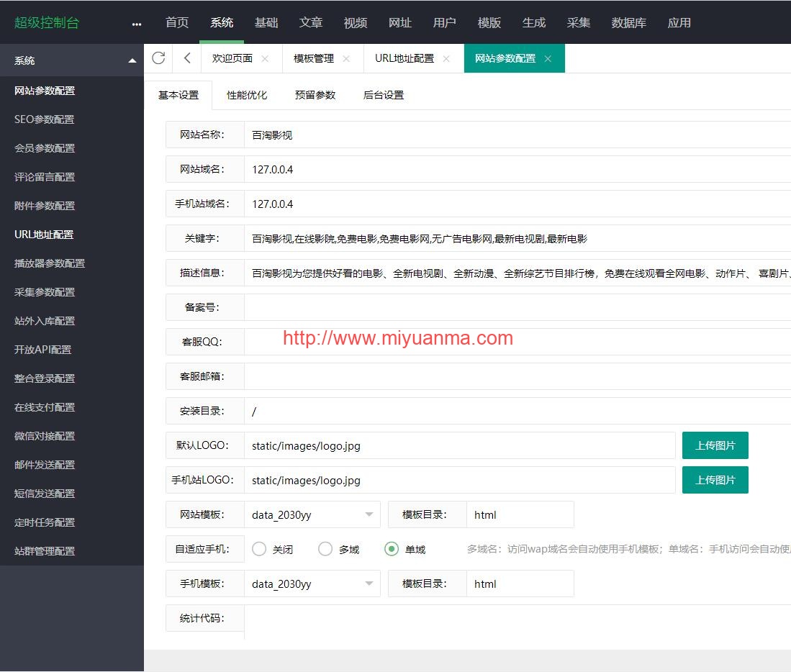
Task: Click the 安装目录 input field
Action: [x=517, y=411]
